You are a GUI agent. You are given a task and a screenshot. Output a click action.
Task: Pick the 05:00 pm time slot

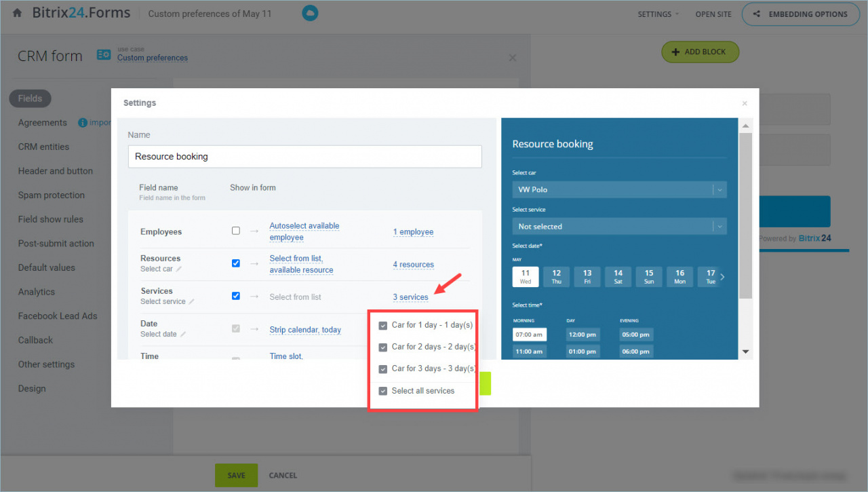point(636,335)
